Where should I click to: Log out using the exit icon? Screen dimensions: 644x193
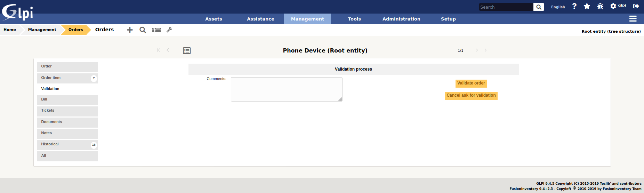tap(636, 6)
